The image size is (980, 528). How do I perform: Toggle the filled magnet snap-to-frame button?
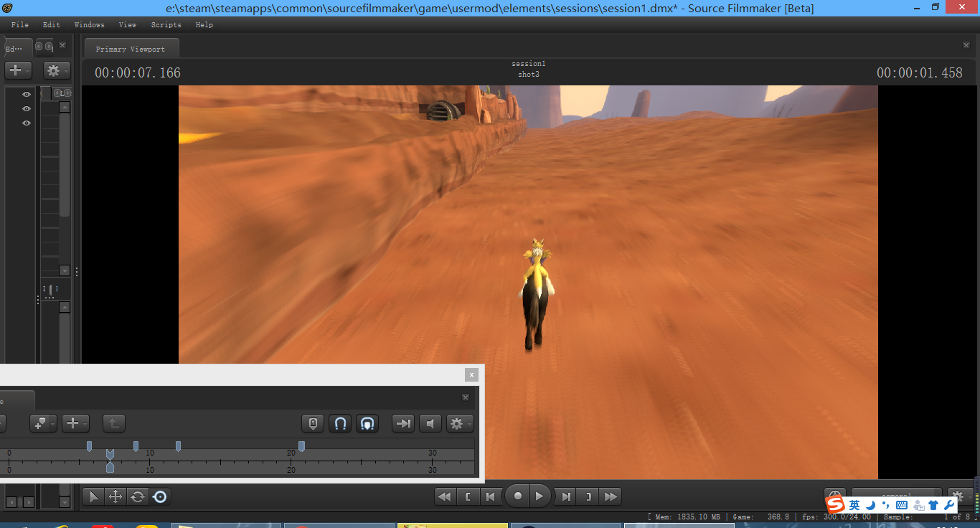367,423
